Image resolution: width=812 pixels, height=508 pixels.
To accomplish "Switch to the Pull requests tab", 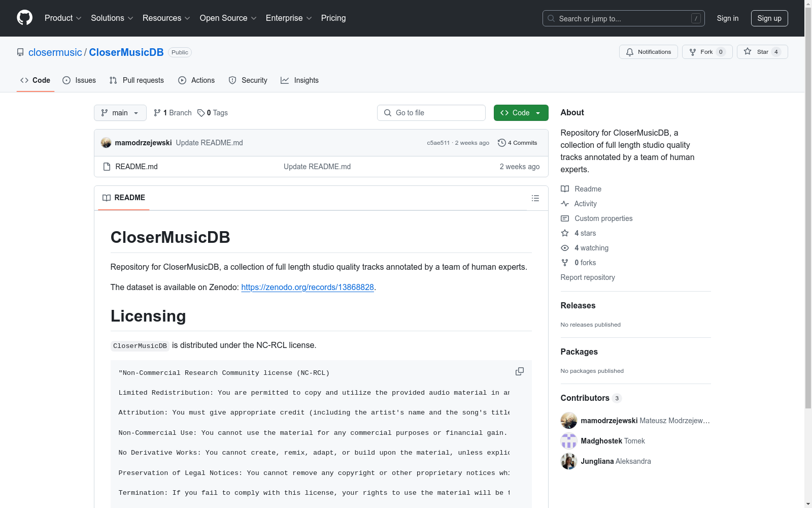I will click(137, 80).
